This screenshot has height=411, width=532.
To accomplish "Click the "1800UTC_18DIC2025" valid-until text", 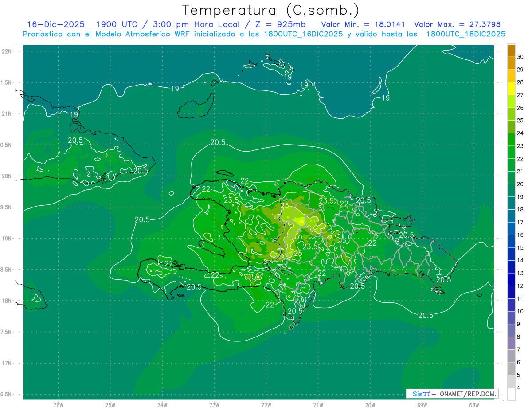I will [465, 34].
